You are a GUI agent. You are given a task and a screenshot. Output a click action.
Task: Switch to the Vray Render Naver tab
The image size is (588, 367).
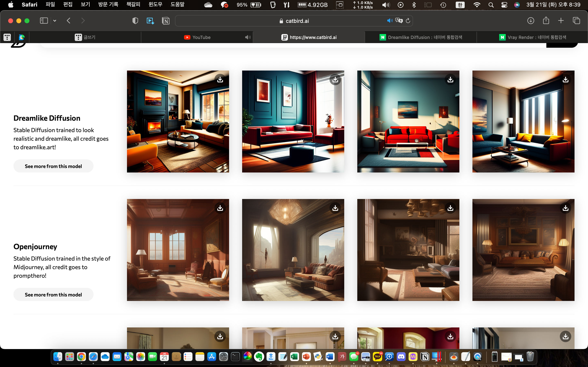pyautogui.click(x=532, y=37)
